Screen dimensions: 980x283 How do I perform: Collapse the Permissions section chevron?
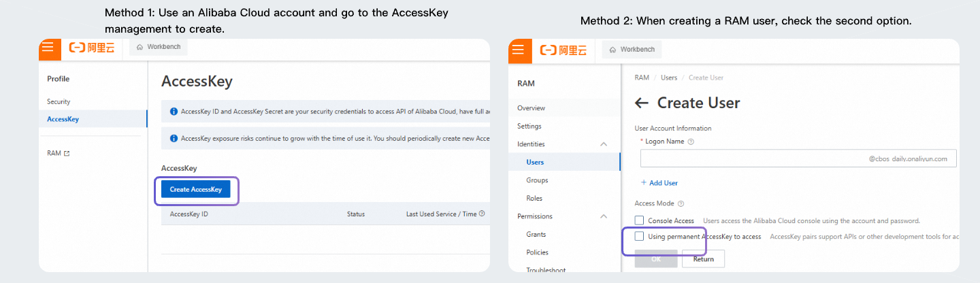click(603, 216)
